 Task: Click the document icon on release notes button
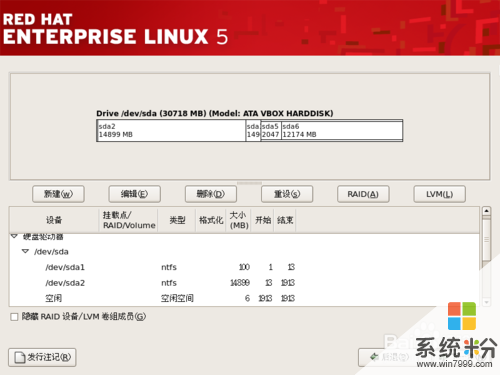point(20,357)
